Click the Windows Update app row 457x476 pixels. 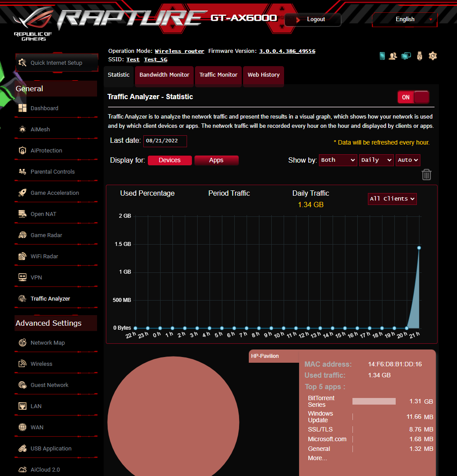(370, 417)
